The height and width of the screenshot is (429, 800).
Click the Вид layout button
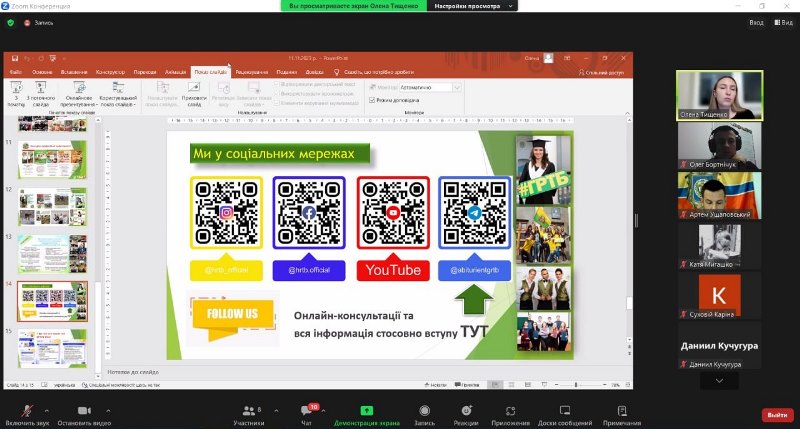[783, 21]
